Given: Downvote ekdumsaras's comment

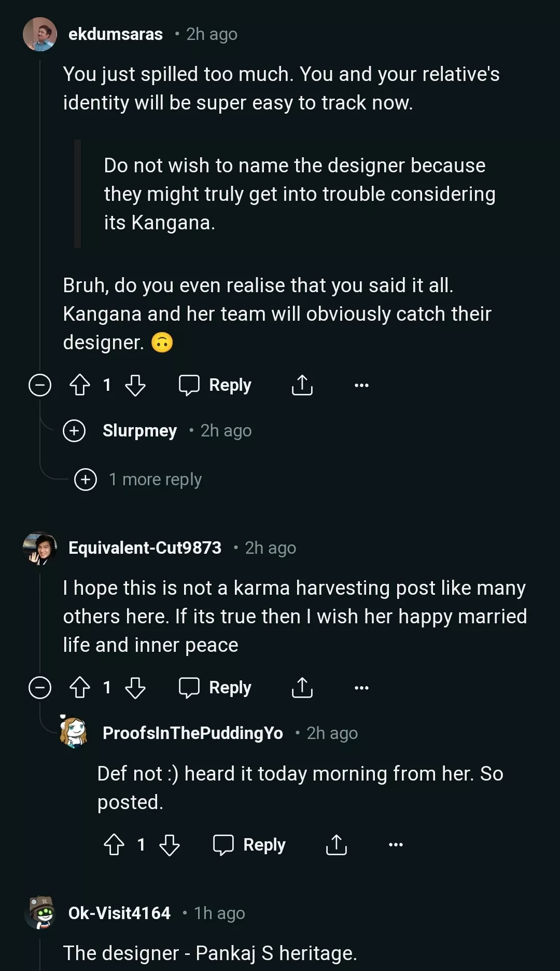Looking at the screenshot, I should 135,385.
